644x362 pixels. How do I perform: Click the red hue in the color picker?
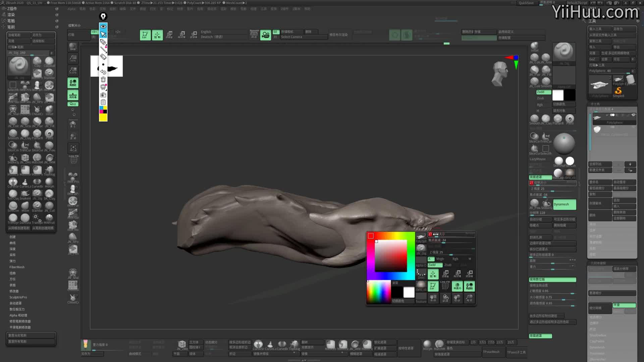click(370, 236)
